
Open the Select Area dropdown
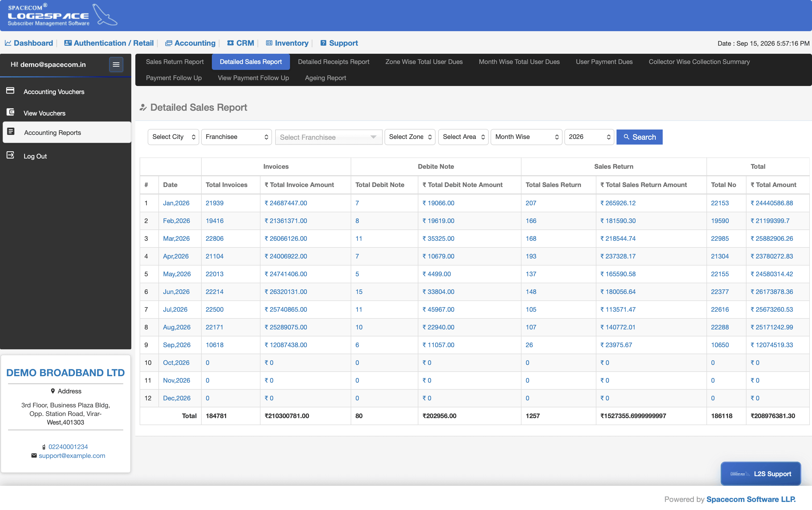pos(463,137)
